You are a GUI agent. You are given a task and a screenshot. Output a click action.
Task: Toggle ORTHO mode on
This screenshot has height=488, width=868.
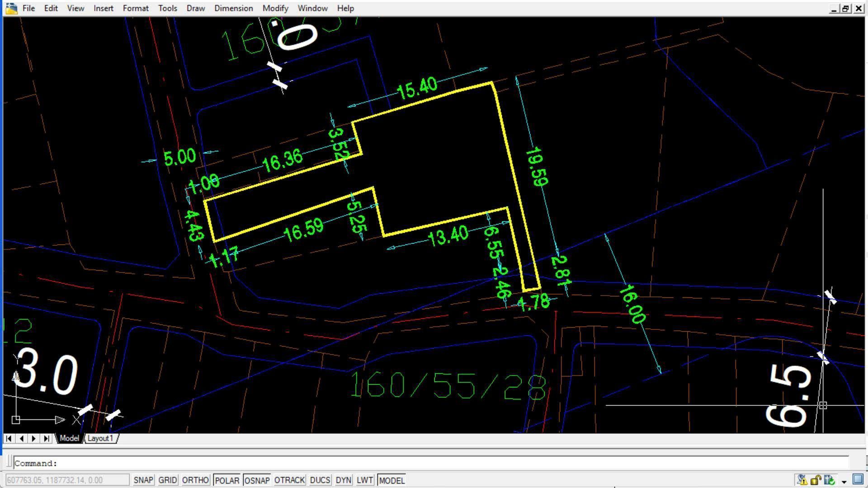[x=195, y=480]
